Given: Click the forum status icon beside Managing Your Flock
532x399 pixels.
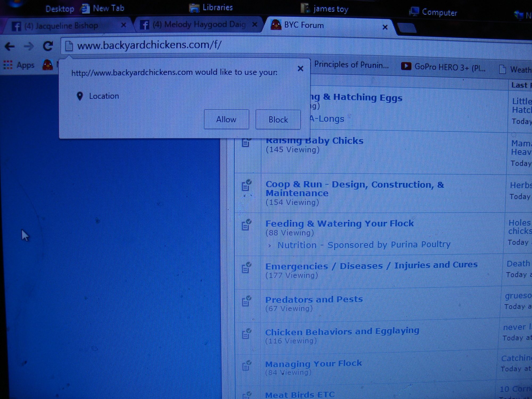Looking at the screenshot, I should [246, 365].
